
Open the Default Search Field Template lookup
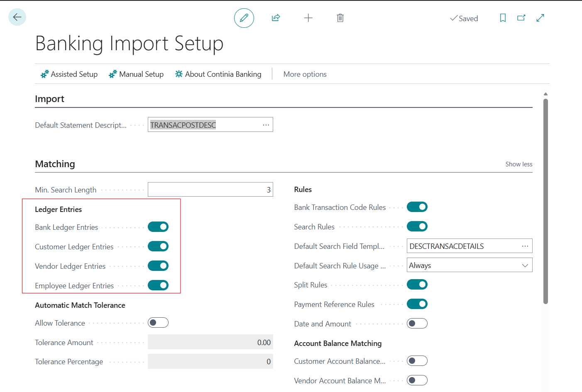[526, 246]
